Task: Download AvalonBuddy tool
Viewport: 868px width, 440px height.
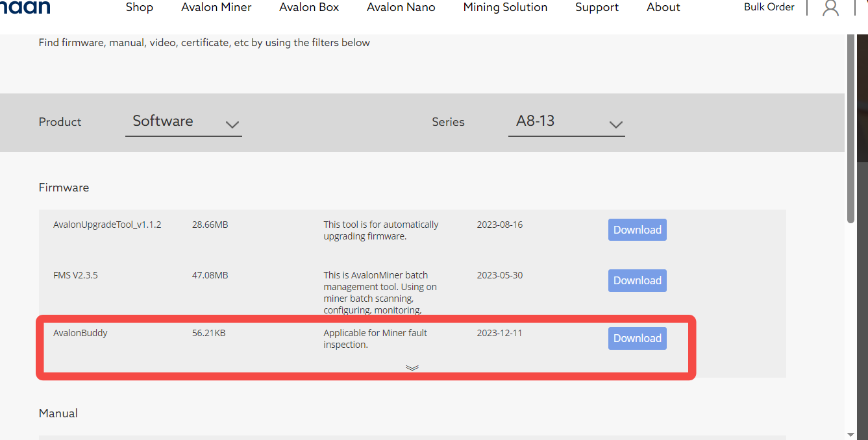Action: pyautogui.click(x=638, y=338)
